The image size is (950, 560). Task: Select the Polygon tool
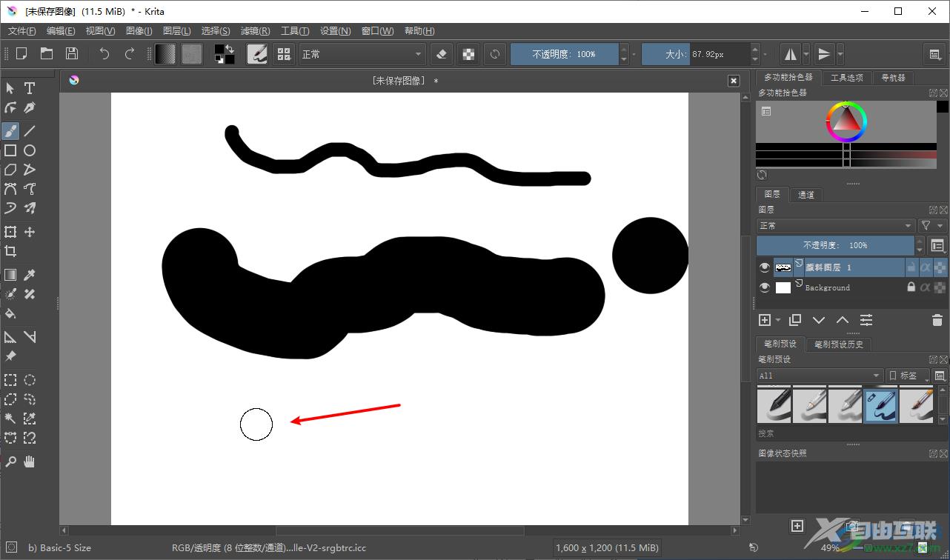(x=10, y=170)
